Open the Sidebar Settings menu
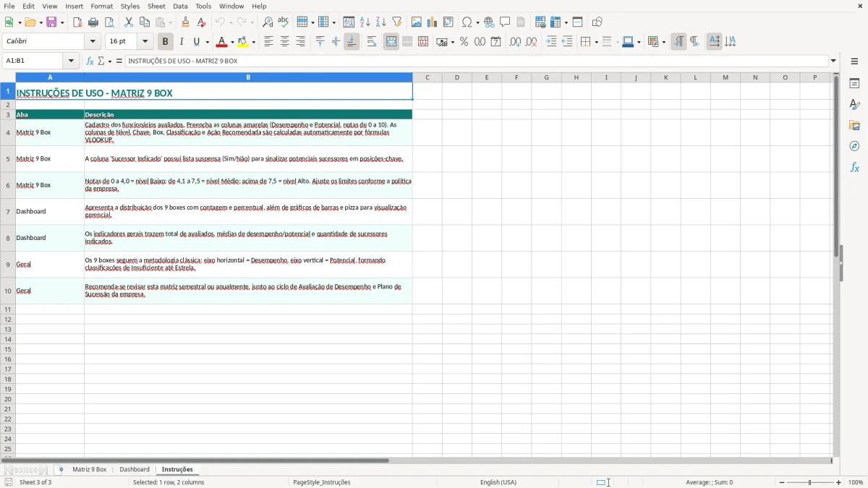The image size is (868, 488). click(x=854, y=62)
